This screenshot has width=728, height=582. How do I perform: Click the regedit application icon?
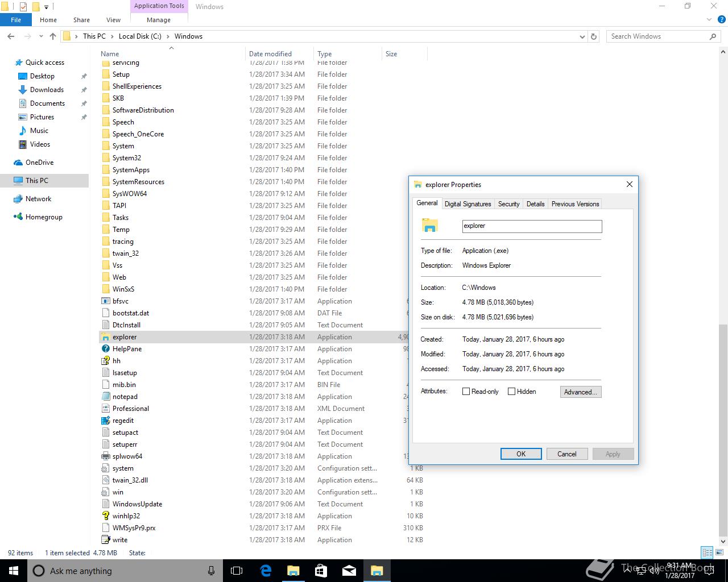(105, 421)
